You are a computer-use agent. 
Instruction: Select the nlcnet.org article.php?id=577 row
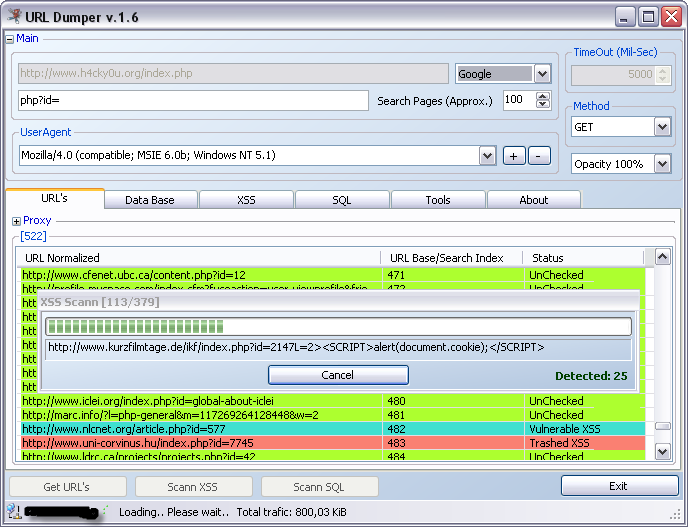pos(333,429)
